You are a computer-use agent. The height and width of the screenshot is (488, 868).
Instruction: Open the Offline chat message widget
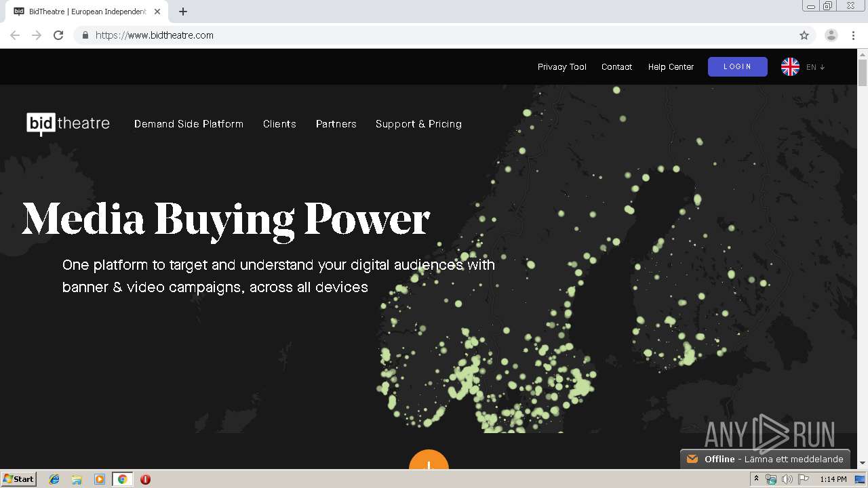[765, 459]
